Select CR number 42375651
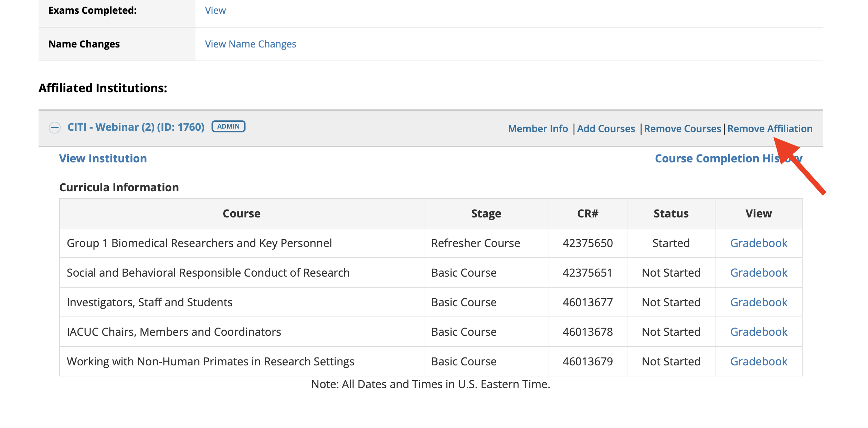The image size is (868, 428). [588, 272]
